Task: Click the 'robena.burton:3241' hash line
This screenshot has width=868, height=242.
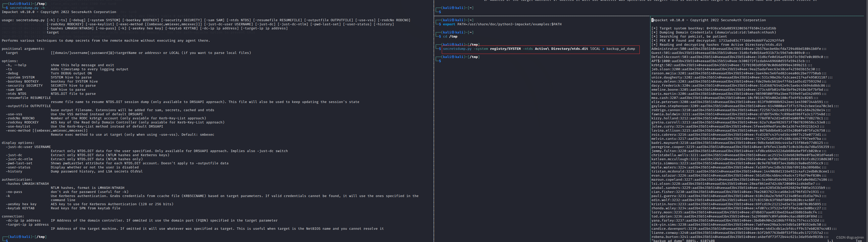Action: 740,237
